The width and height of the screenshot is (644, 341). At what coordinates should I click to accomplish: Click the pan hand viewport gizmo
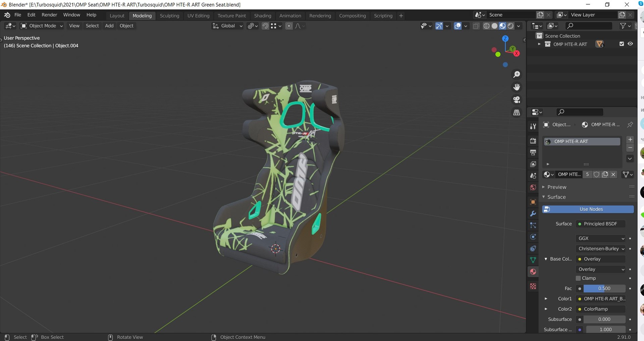[x=517, y=87]
